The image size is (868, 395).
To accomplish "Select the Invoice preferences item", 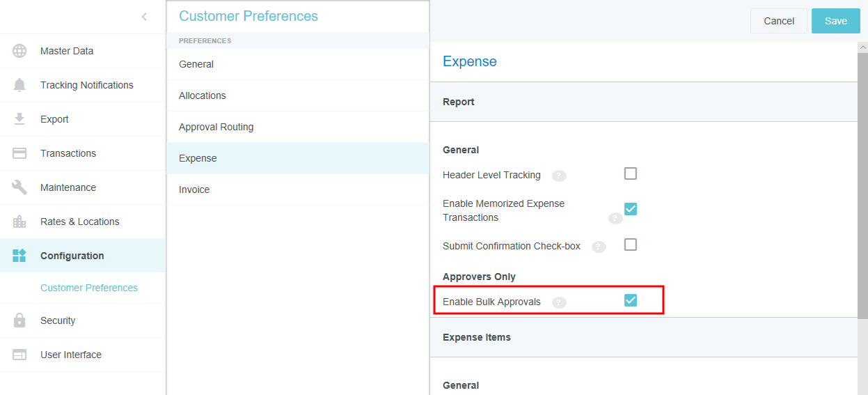I will click(x=194, y=189).
